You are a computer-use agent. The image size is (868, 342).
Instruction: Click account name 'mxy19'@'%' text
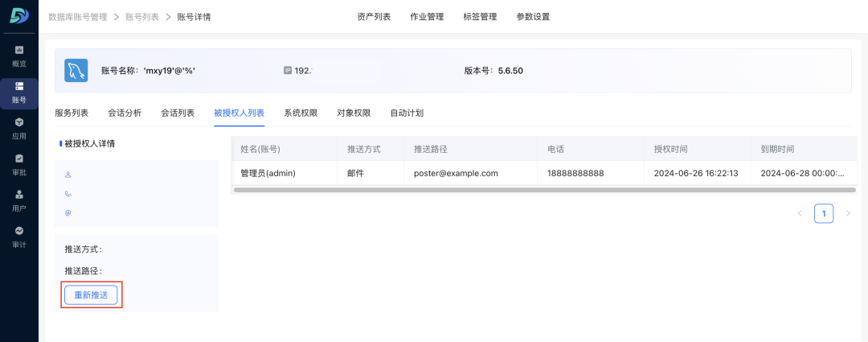pyautogui.click(x=170, y=70)
